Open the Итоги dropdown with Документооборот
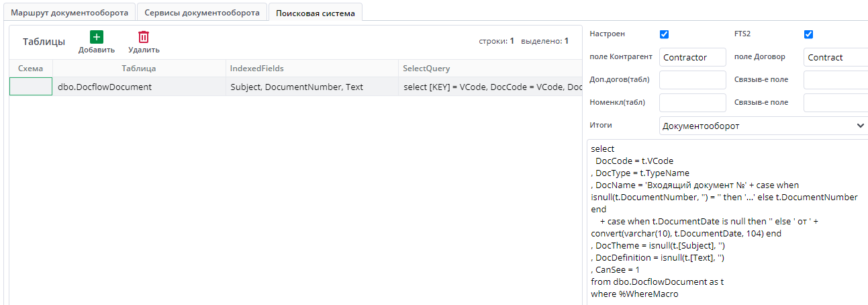This screenshot has height=305, width=868. click(763, 126)
